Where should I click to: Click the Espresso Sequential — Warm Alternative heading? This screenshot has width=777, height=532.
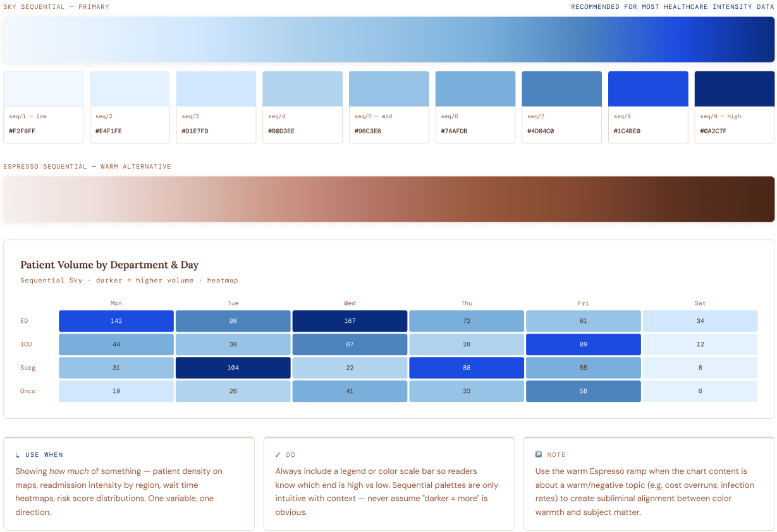(x=87, y=167)
